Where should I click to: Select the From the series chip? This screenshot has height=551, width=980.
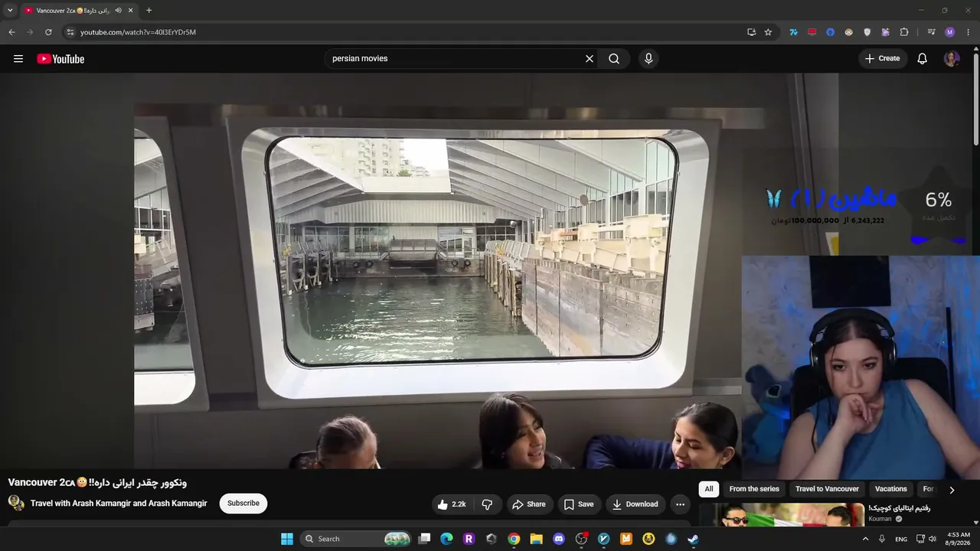[754, 489]
